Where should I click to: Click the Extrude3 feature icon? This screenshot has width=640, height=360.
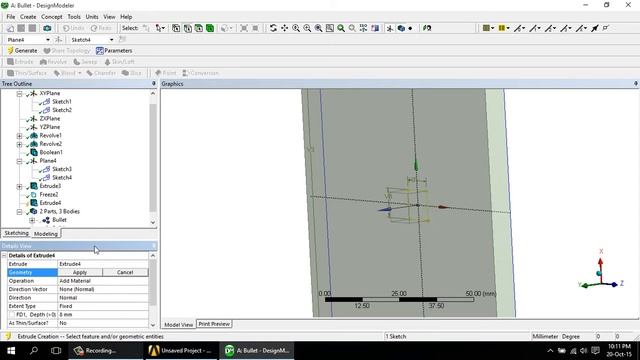click(34, 186)
